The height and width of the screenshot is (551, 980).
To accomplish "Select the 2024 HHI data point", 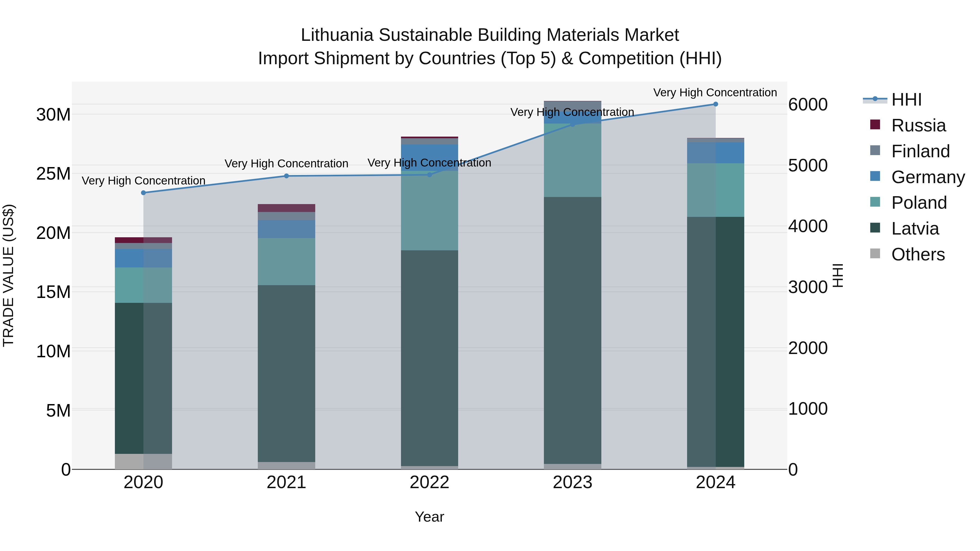I will [x=716, y=104].
